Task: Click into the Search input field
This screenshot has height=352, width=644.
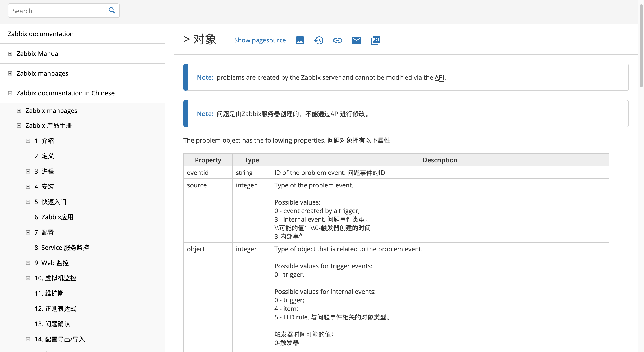Action: [x=57, y=11]
